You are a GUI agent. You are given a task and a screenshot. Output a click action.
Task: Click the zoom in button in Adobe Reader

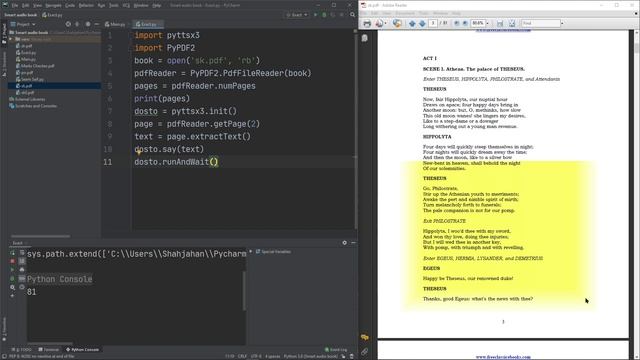point(465,23)
